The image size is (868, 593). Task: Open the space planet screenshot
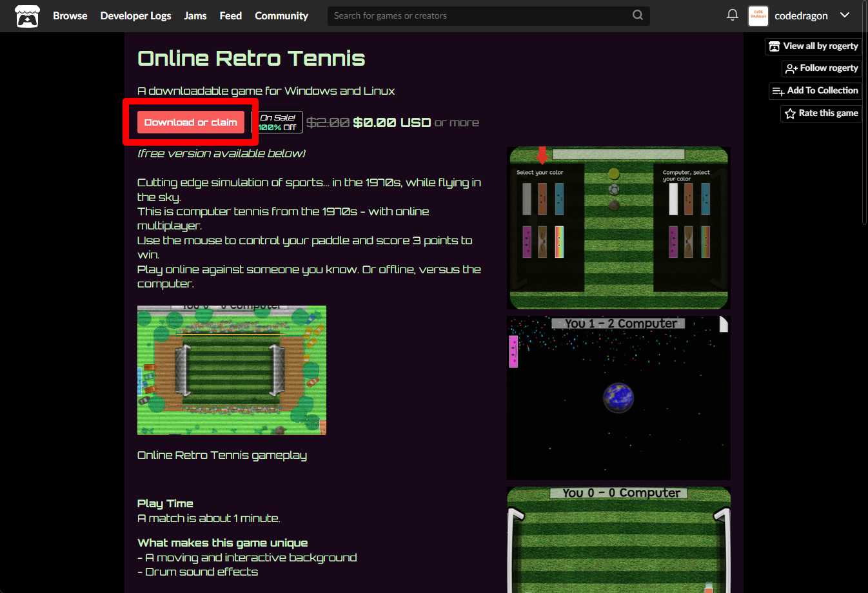coord(619,398)
